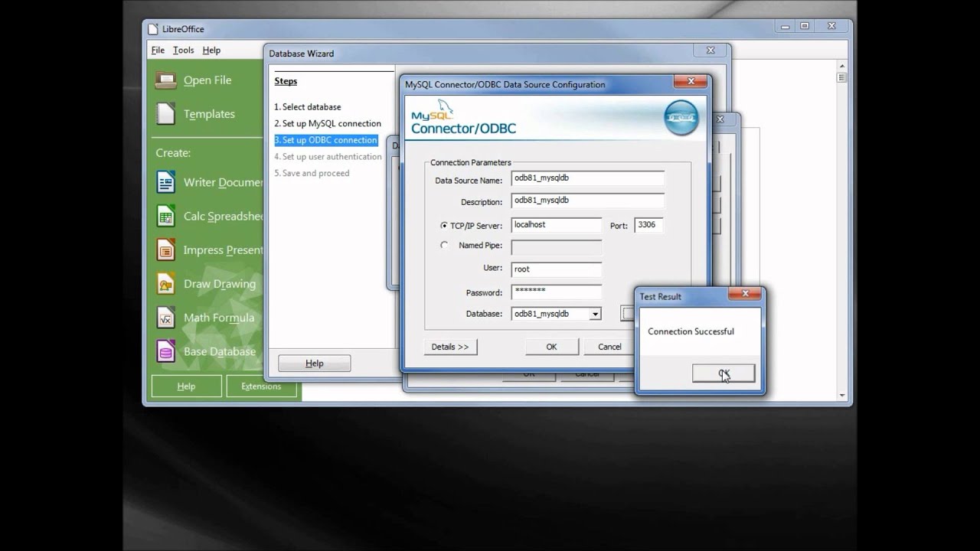Viewport: 980px width, 551px height.
Task: Open the Help menu in menu bar
Action: tap(211, 51)
